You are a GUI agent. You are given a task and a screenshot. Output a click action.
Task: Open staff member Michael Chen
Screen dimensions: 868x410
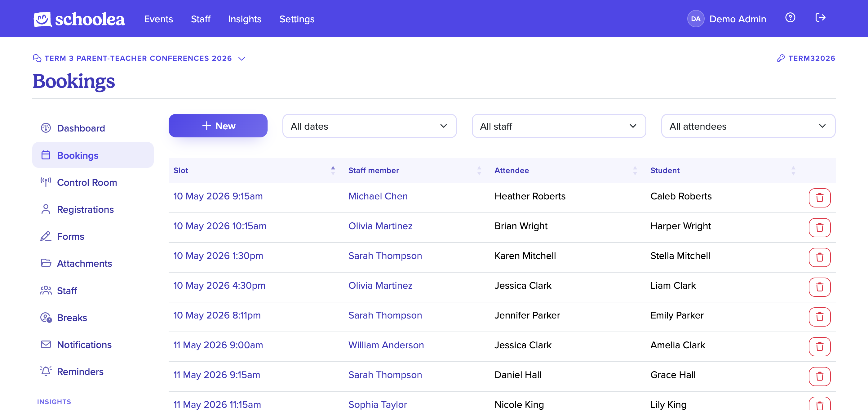(x=378, y=196)
